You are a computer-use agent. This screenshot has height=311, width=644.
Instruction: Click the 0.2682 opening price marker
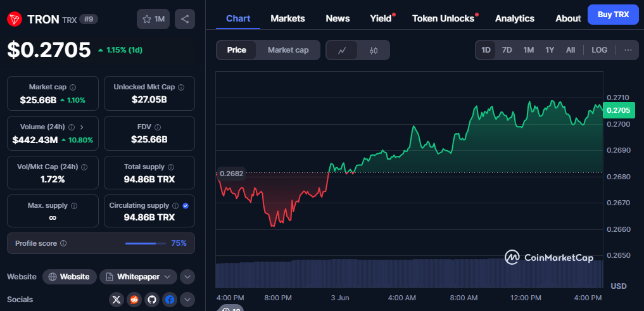pyautogui.click(x=231, y=174)
